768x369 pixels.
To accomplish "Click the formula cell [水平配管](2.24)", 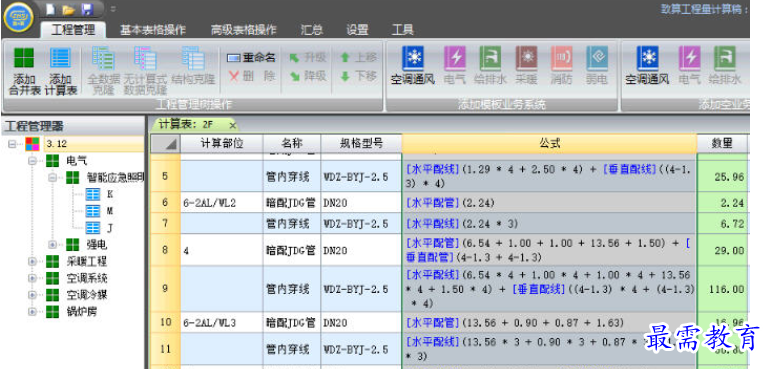I will (x=550, y=202).
